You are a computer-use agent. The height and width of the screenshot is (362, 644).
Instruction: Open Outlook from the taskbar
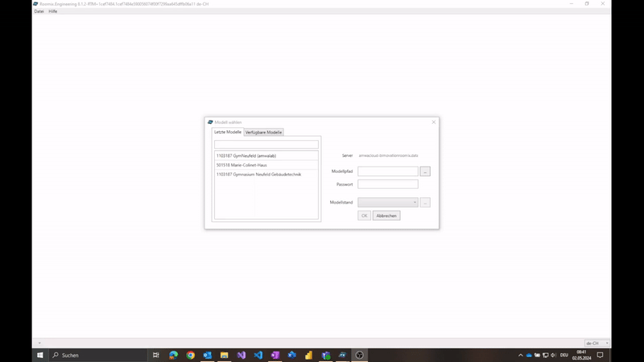(207, 355)
